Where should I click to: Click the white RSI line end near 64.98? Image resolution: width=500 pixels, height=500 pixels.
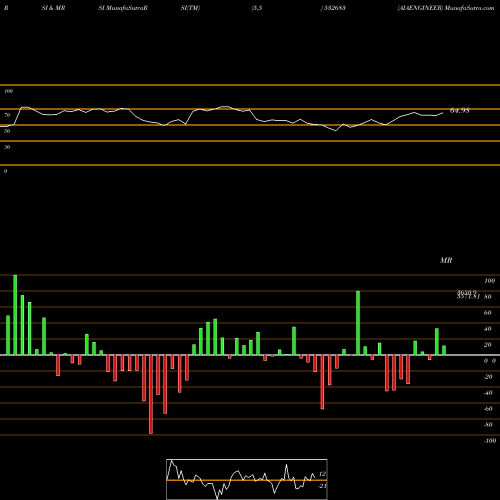443,113
